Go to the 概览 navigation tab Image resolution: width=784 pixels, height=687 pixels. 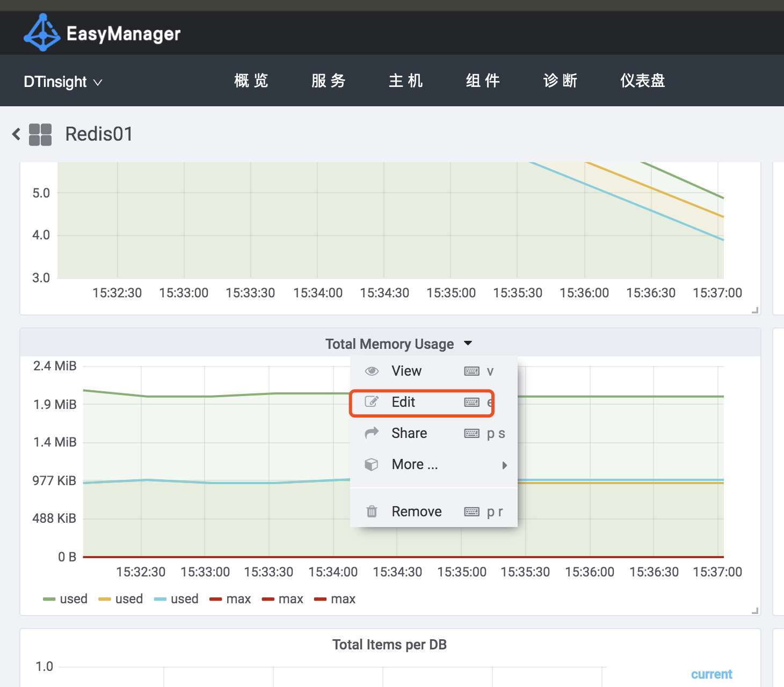(x=251, y=81)
